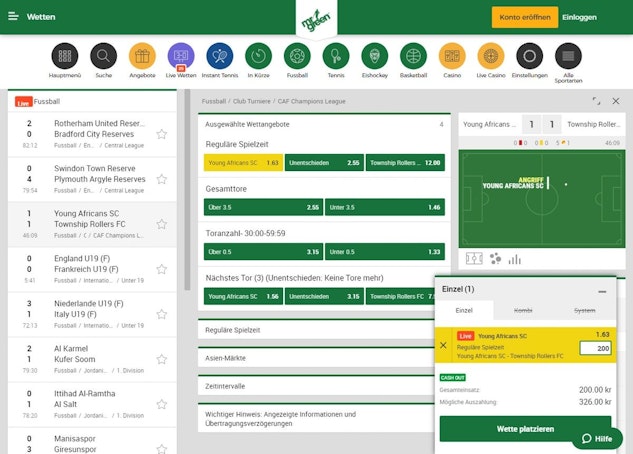Click the Wette platzieren button
The width and height of the screenshot is (633, 454).
525,429
